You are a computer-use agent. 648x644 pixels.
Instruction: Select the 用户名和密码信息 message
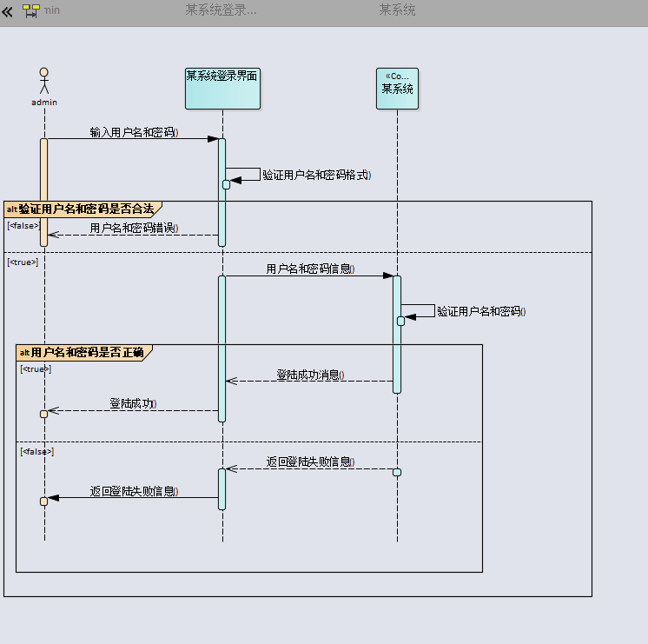coord(309,269)
